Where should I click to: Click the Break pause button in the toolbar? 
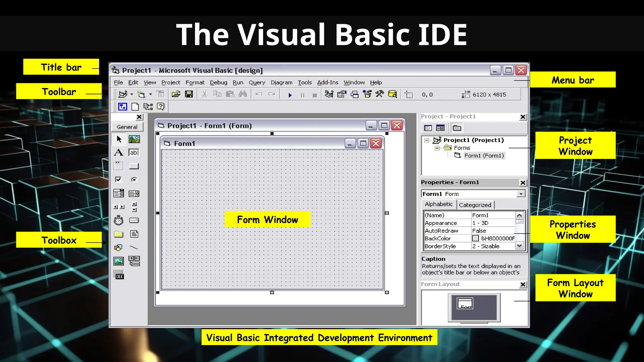click(303, 95)
